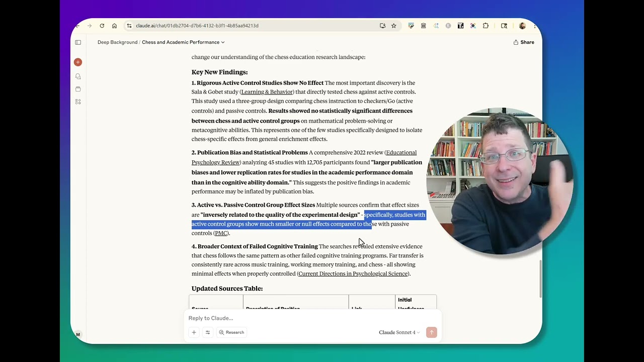Click the install app icon in the address bar
The width and height of the screenshot is (644, 362).
click(383, 26)
